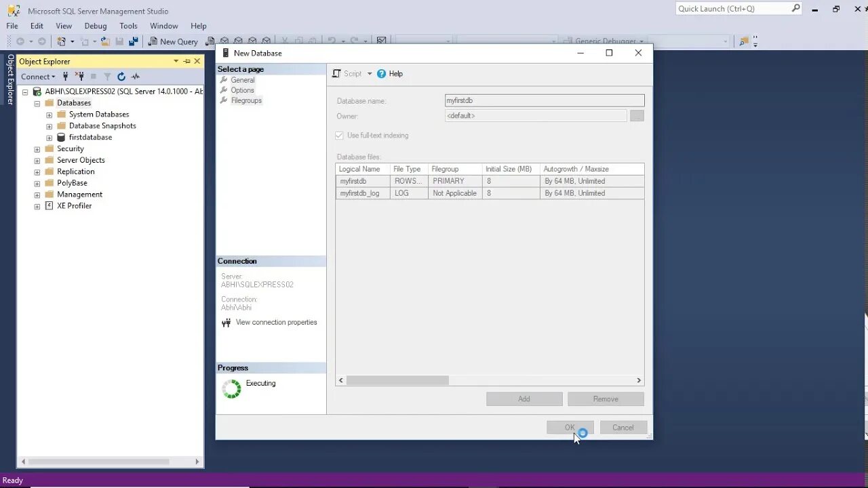The width and height of the screenshot is (868, 488).
Task: Click the Stop square icon in Object Explorer
Action: pyautogui.click(x=94, y=77)
